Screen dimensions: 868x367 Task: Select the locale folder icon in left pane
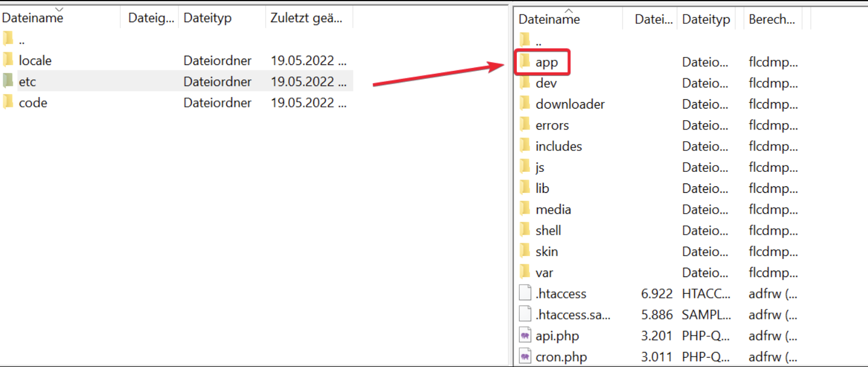[x=8, y=60]
